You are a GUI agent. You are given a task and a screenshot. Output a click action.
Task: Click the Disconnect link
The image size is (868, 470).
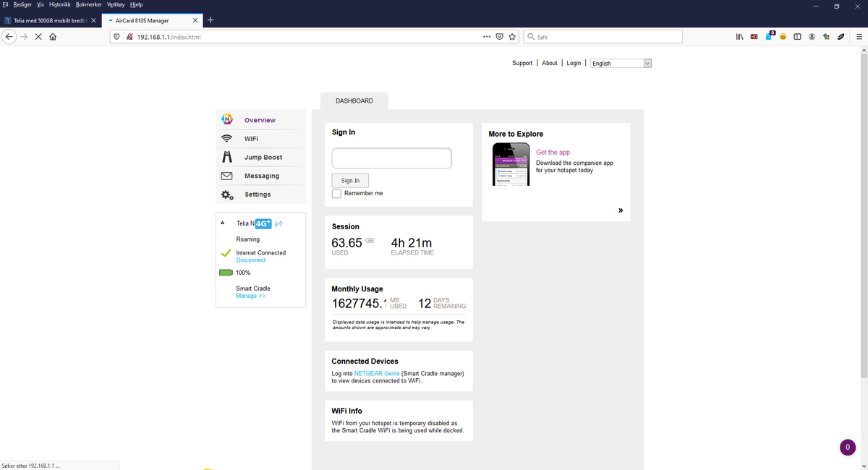pyautogui.click(x=251, y=260)
